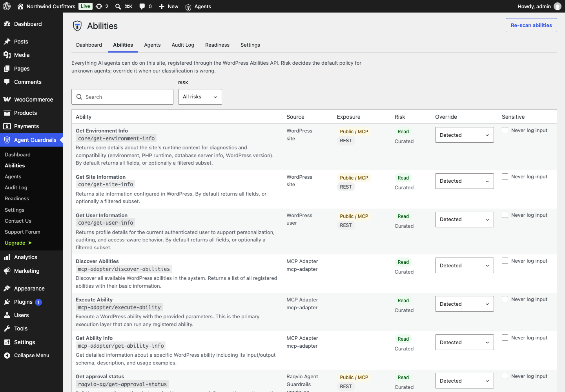
Task: Open Override dropdown for Get Site Information
Action: click(x=464, y=181)
